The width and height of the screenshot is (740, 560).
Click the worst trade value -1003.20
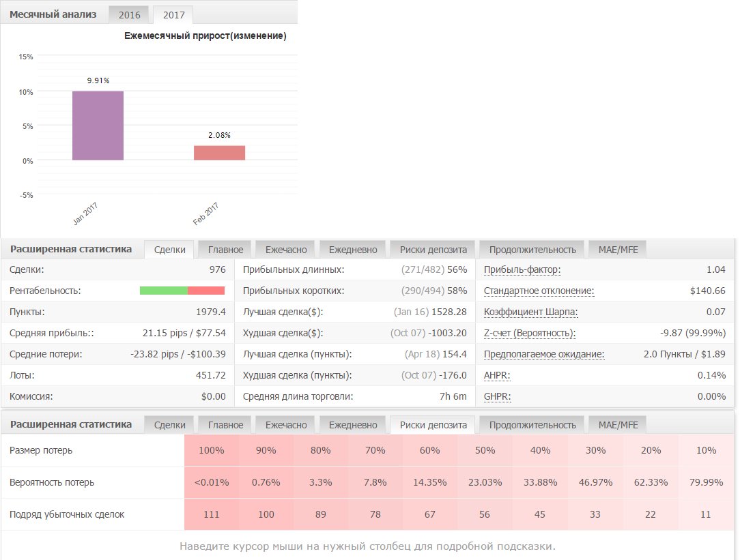[447, 334]
